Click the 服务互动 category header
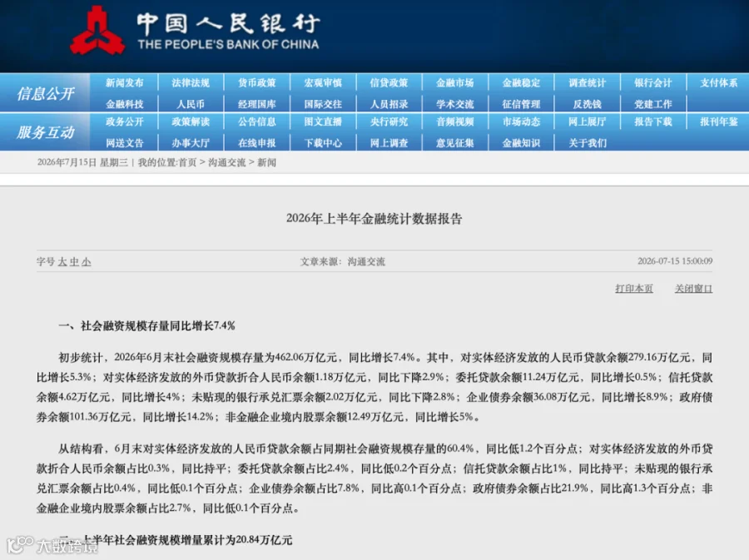This screenshot has height=560, width=749. pos(46,132)
